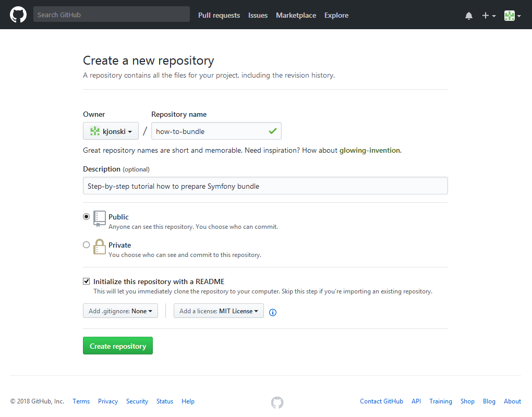Uncheck Initialize this repository with a README

pos(86,281)
